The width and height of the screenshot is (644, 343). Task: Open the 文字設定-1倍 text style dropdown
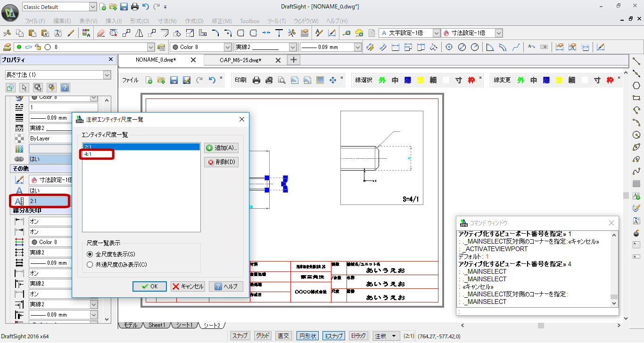point(436,33)
